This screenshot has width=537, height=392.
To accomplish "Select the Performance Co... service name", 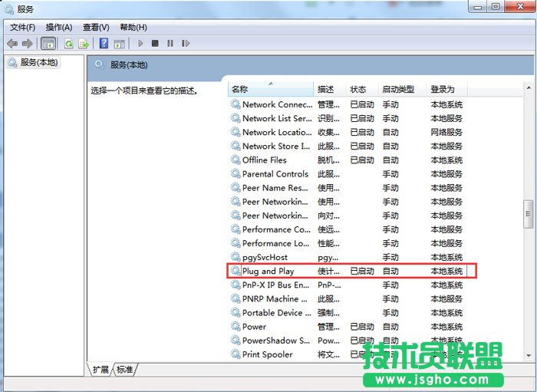I will pyautogui.click(x=276, y=229).
